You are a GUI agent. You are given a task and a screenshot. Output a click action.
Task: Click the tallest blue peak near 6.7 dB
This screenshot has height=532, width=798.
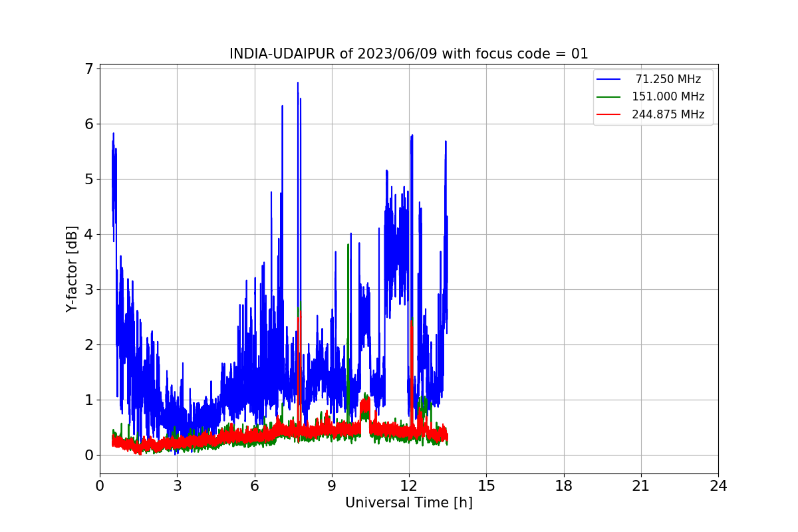[x=298, y=83]
